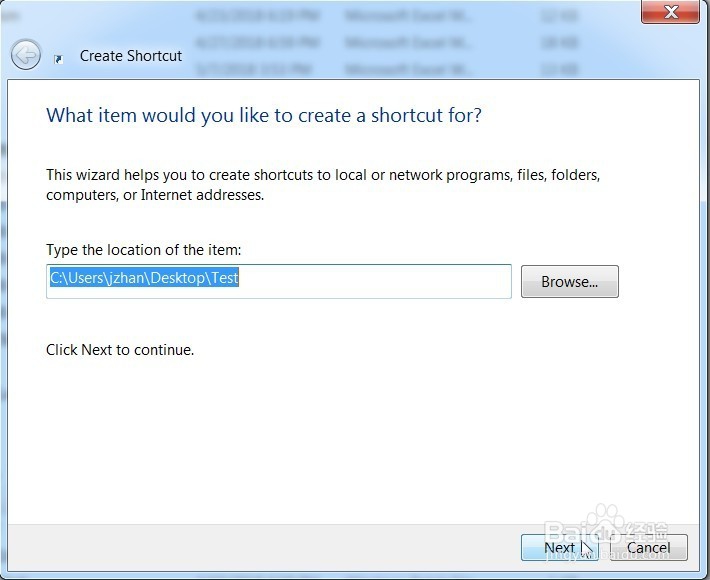Click the Back arrow button
Image resolution: width=710 pixels, height=580 pixels.
tap(26, 55)
